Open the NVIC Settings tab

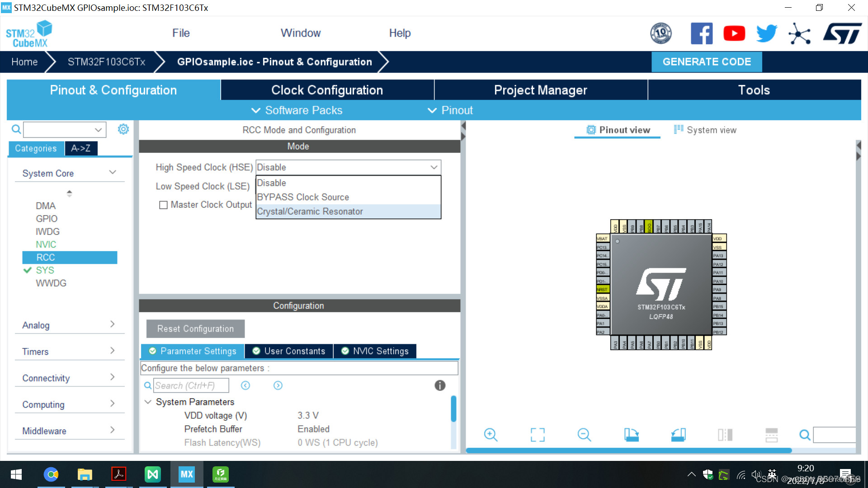(374, 351)
